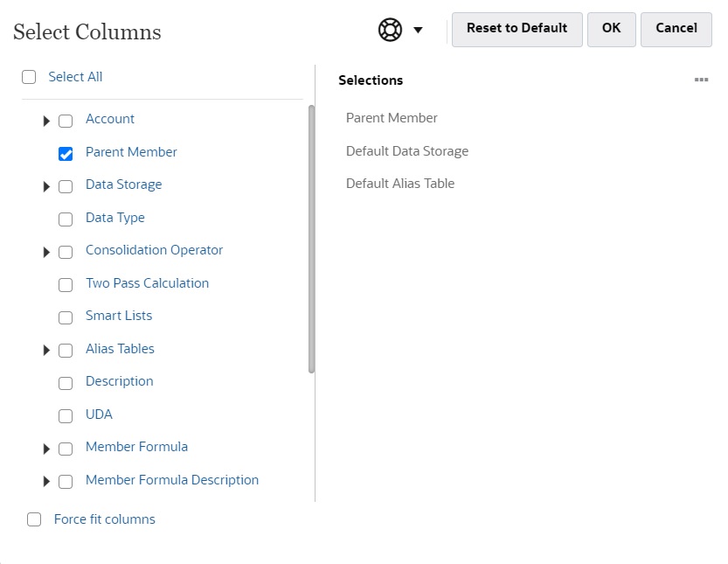Expand the Consolidation Operator node
Image resolution: width=728 pixels, height=564 pixels.
pos(46,252)
